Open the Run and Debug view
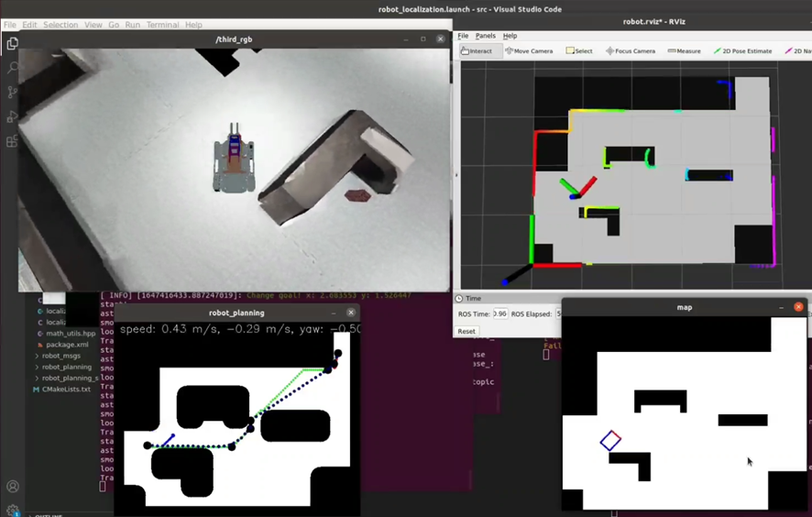This screenshot has height=517, width=812. 12,117
